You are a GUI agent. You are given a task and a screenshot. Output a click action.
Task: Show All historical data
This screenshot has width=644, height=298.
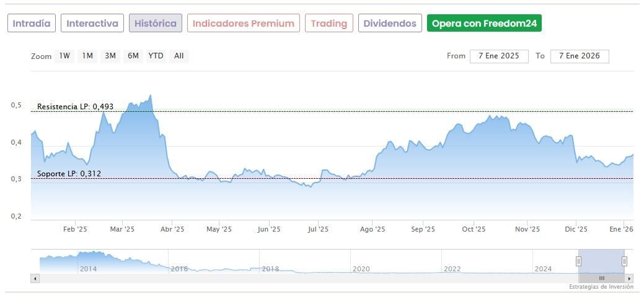pos(179,56)
